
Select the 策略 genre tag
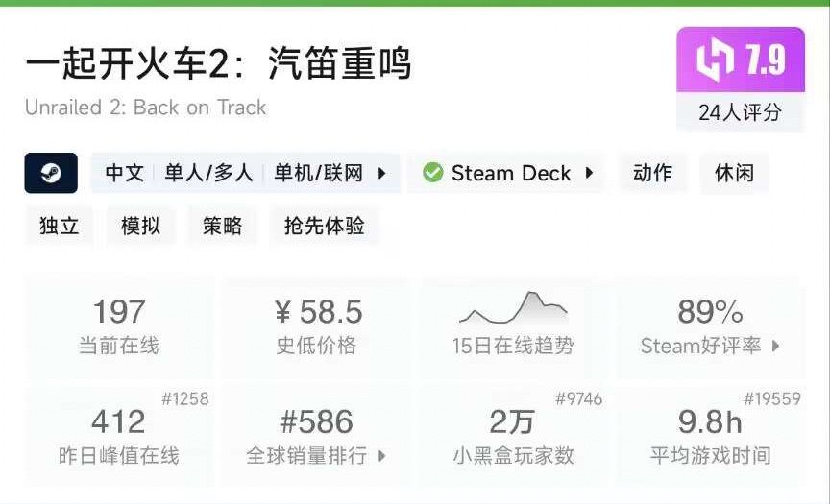click(222, 227)
